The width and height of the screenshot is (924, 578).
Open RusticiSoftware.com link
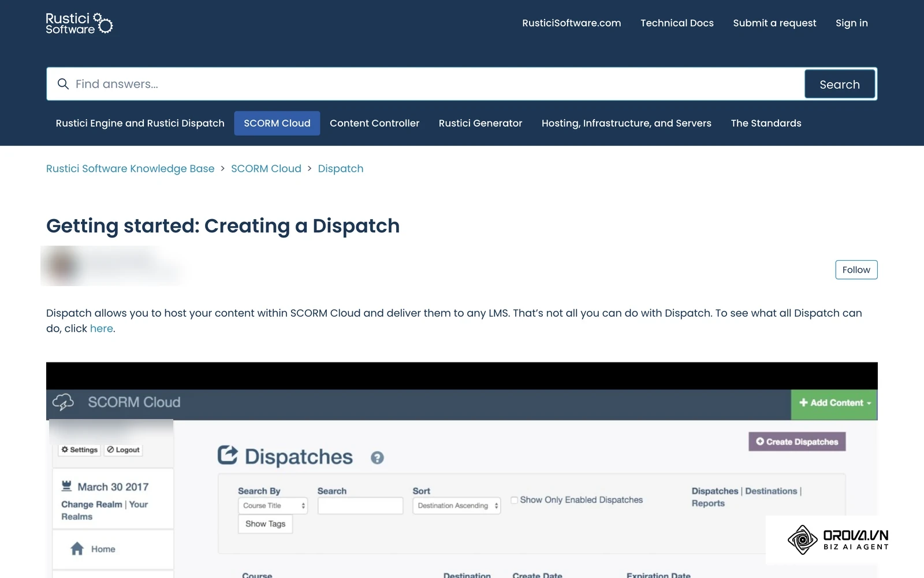[x=572, y=23]
